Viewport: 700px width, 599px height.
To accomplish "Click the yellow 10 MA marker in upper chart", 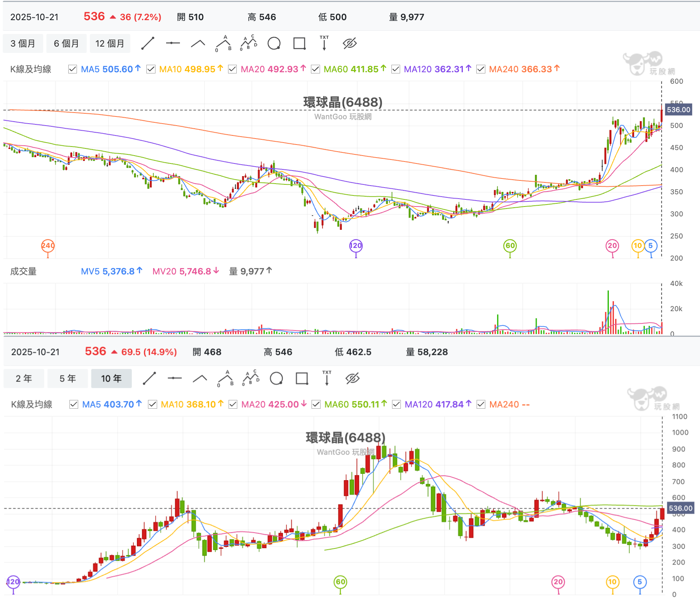I will pos(638,246).
